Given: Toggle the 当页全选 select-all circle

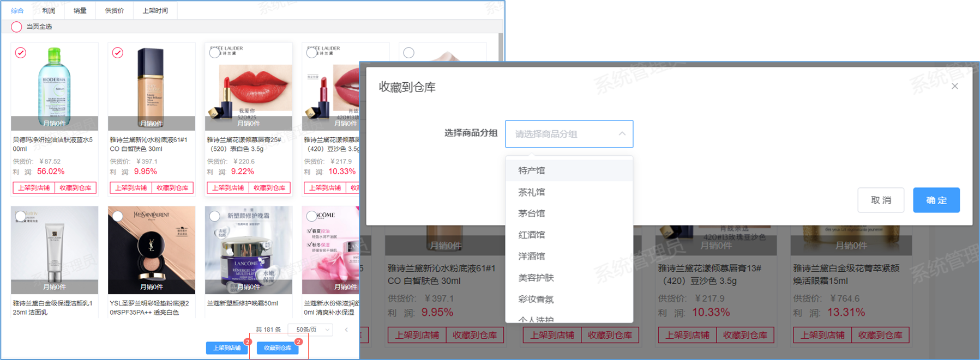Looking at the screenshot, I should [16, 27].
